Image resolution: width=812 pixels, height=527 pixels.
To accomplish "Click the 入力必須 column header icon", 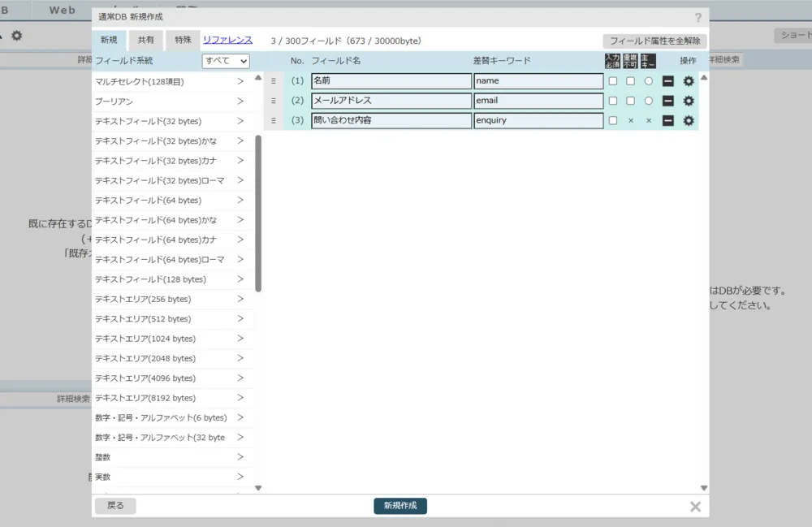I will (612, 61).
